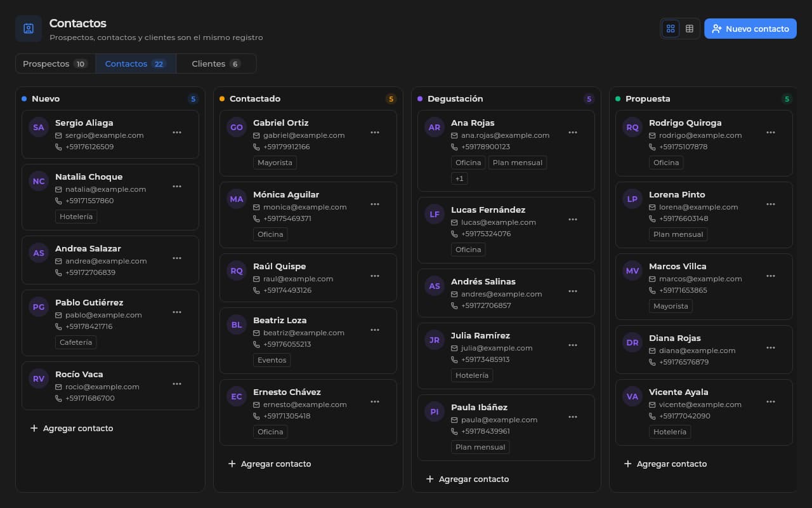Click the SA avatar of Sergio Aliaga

[39, 127]
